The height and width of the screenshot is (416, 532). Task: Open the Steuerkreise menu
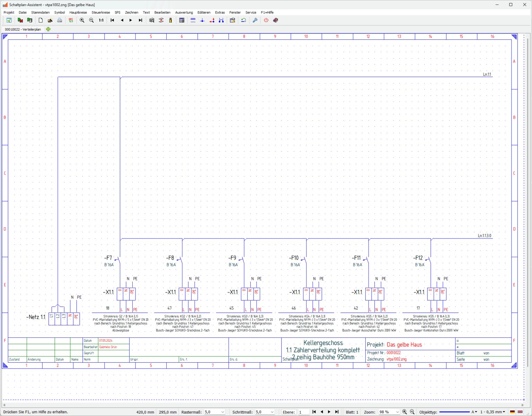click(x=100, y=12)
